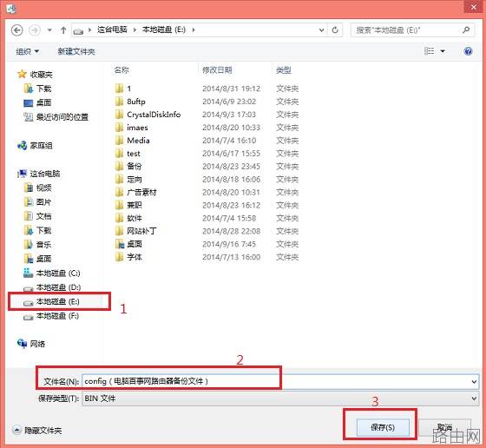Select the 桌面 folder icon in file list
The width and height of the screenshot is (486, 448).
[x=120, y=244]
